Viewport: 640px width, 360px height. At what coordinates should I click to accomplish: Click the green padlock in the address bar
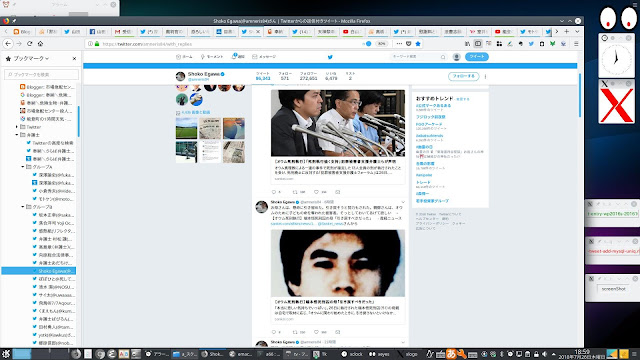coord(97,44)
